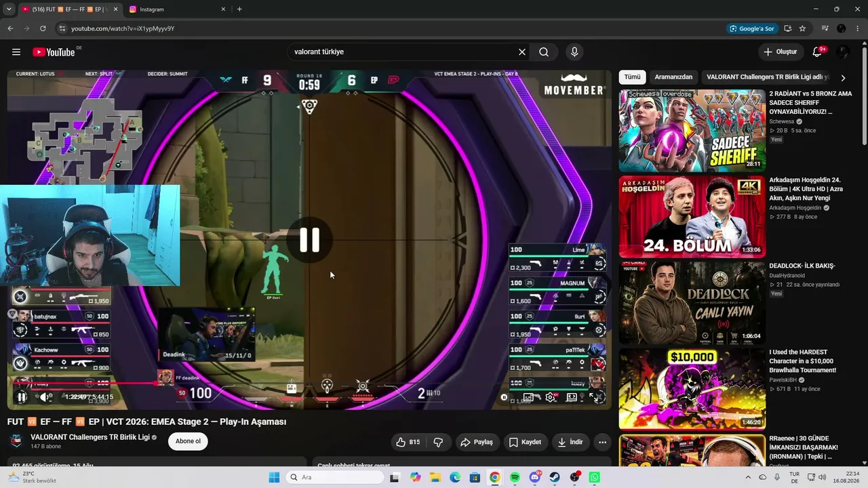Click the Google'a Sor lens button
The image size is (868, 488).
[x=751, y=28]
